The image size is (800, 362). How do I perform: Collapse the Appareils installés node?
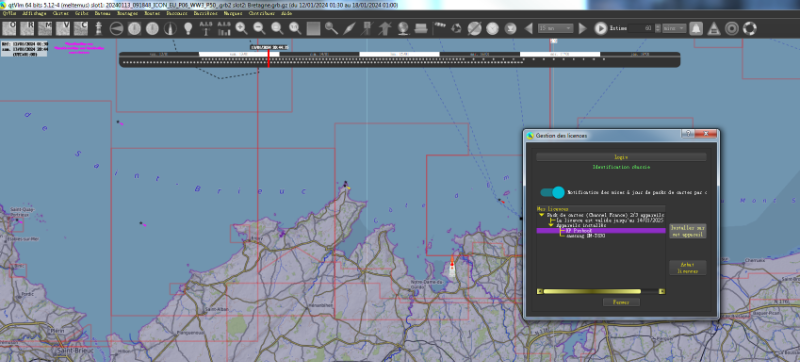coord(551,225)
